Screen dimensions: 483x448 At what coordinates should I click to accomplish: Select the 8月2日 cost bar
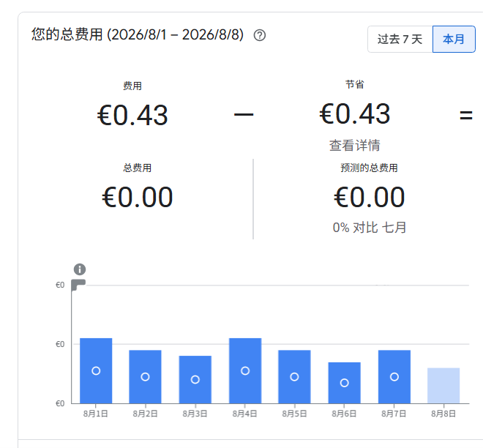tap(145, 376)
